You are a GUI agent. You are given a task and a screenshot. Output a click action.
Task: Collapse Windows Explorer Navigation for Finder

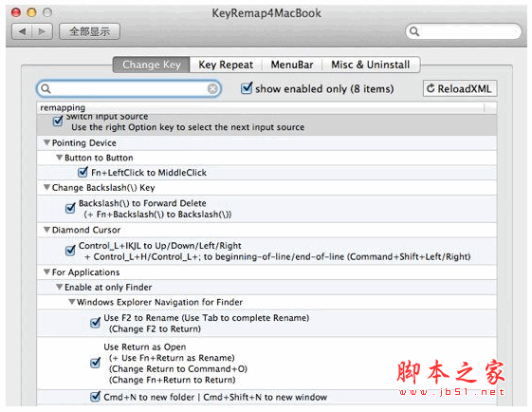pos(72,302)
